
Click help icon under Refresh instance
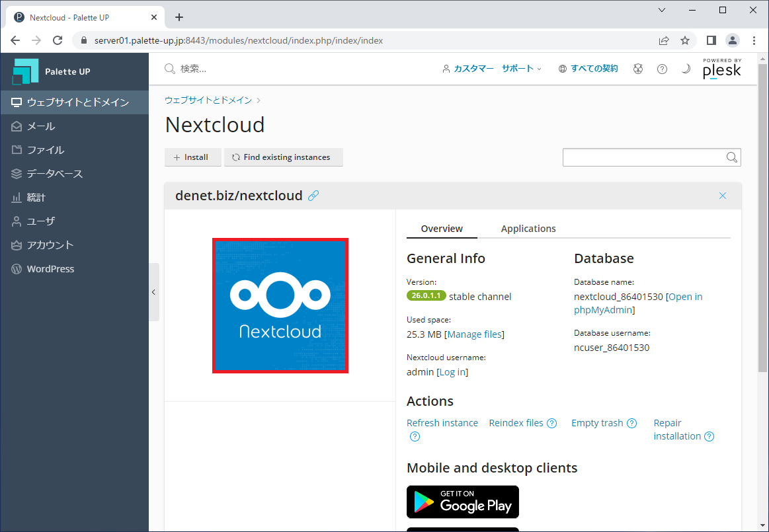pos(415,436)
